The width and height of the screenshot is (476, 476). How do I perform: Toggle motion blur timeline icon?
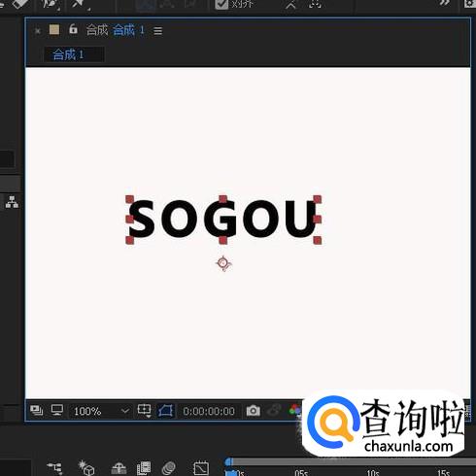pos(168,468)
